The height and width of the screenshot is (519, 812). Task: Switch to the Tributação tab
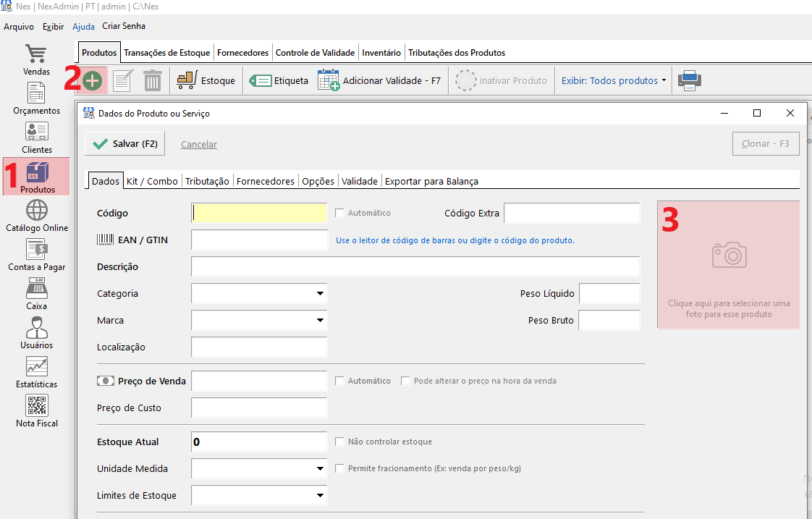pyautogui.click(x=207, y=181)
